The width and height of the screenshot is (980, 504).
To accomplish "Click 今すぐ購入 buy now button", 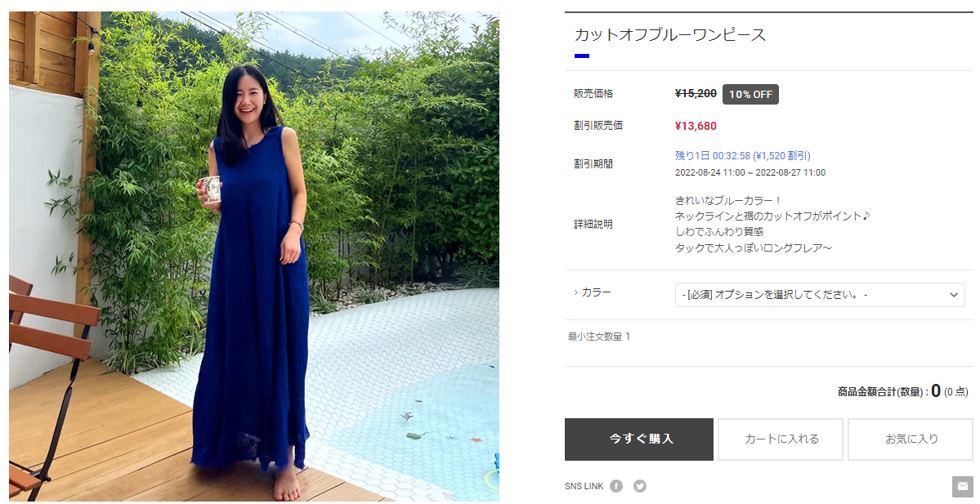I will [638, 439].
